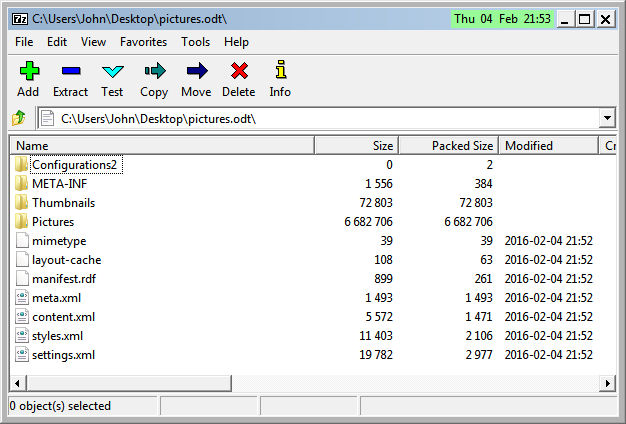Screen dimensions: 626x424
Task: Click the horizontal scrollbar right arrow
Action: [608, 384]
